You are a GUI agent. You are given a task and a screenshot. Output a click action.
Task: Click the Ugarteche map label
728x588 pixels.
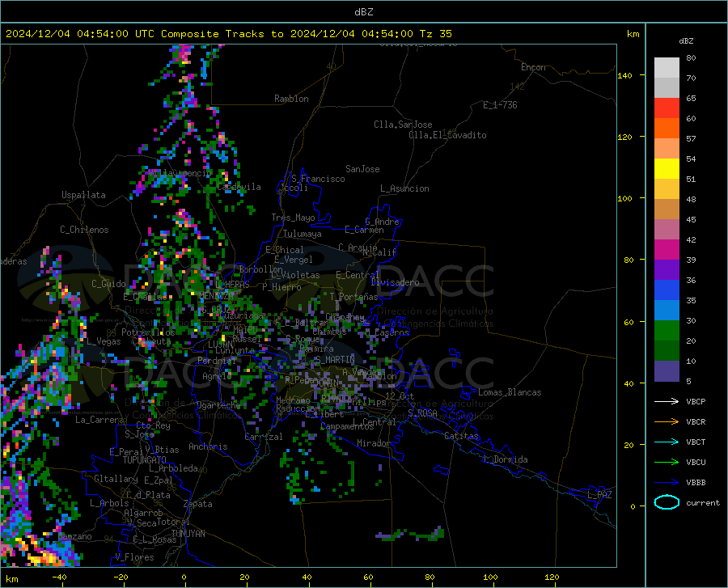click(x=218, y=405)
